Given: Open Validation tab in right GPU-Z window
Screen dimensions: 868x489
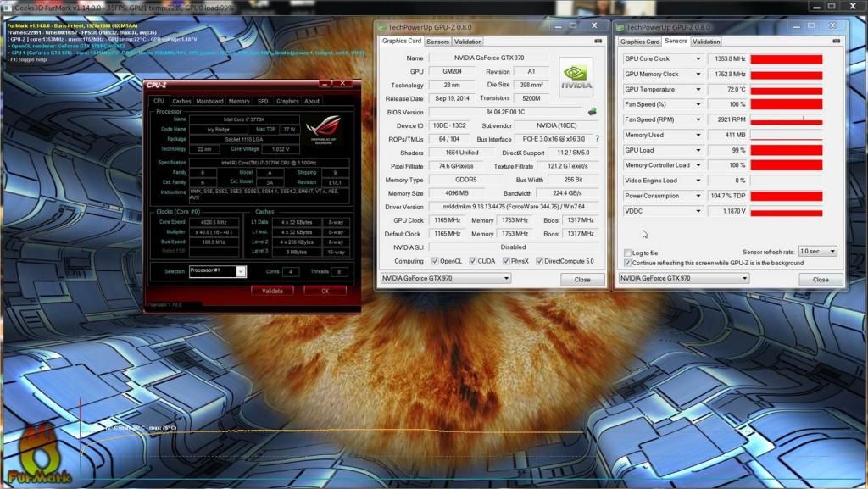Looking at the screenshot, I should click(706, 42).
